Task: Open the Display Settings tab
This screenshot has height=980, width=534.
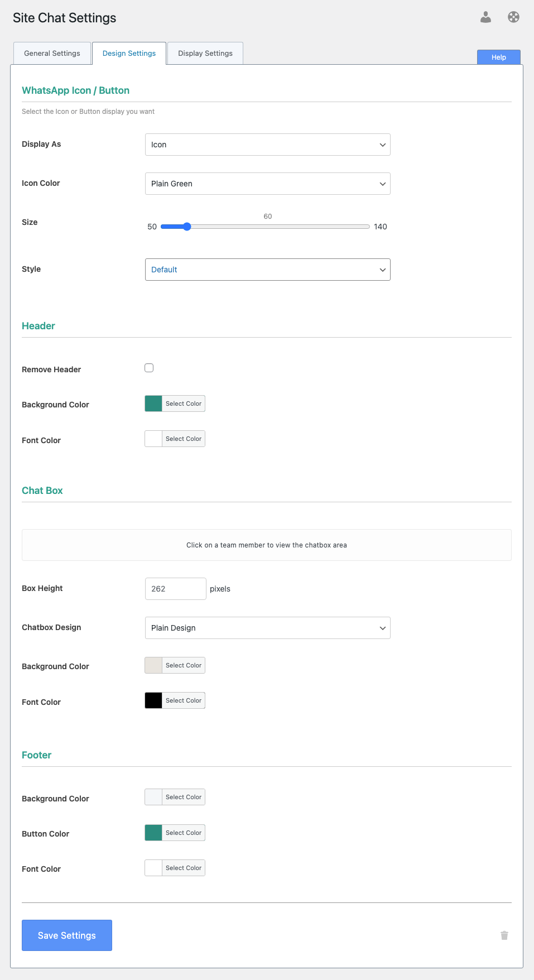Action: pyautogui.click(x=205, y=54)
